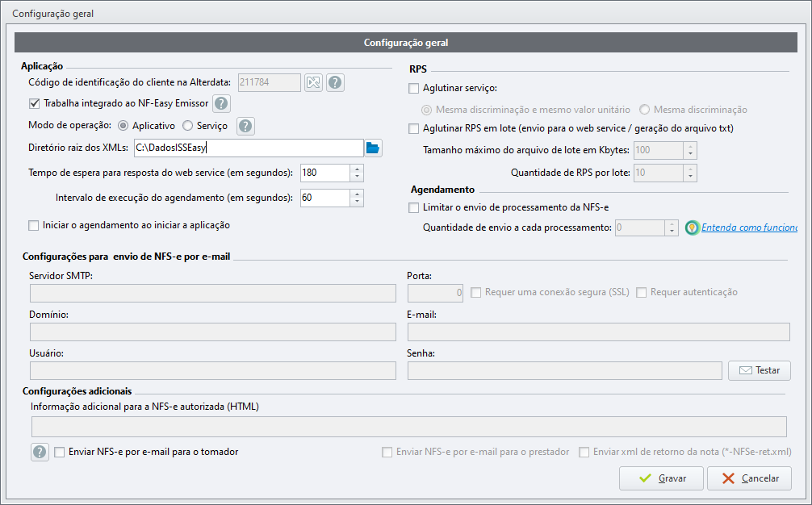This screenshot has height=505, width=812.
Task: Click the Quantidade de envio value field
Action: 639,227
